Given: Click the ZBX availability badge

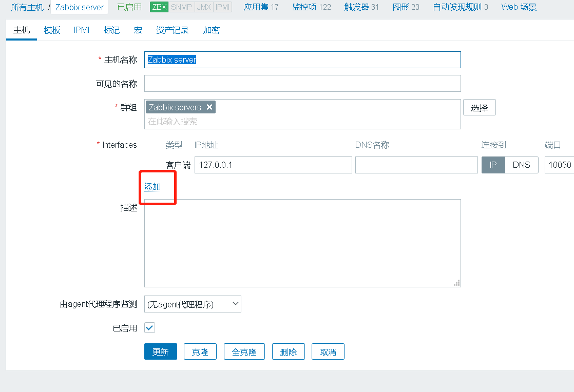Looking at the screenshot, I should pyautogui.click(x=159, y=7).
